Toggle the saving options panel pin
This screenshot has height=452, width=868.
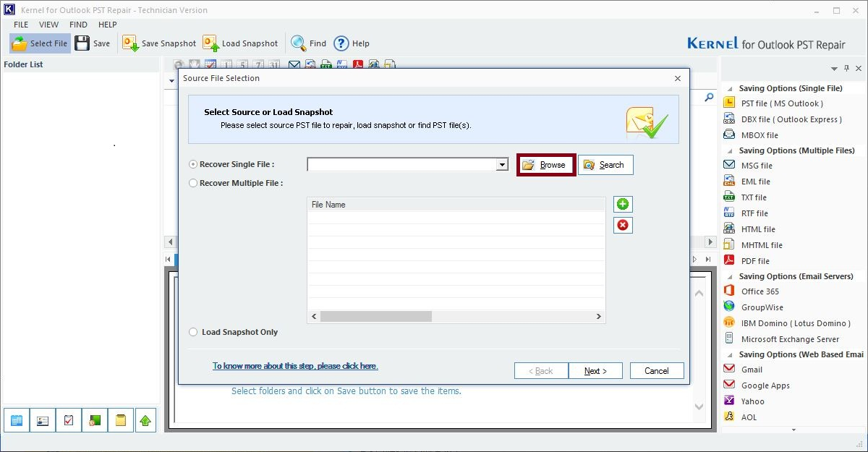coord(846,69)
